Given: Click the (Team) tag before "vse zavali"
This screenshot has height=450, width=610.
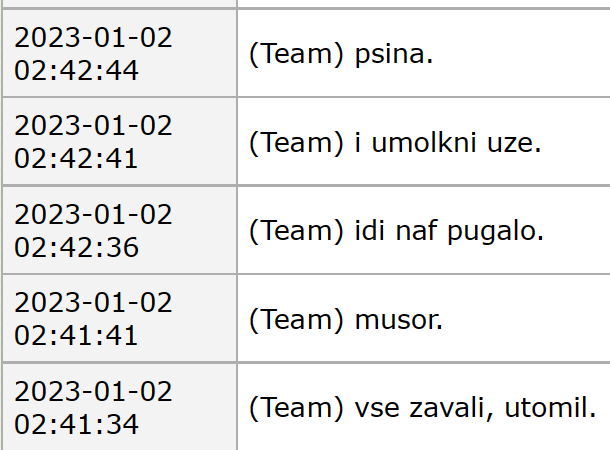Looking at the screenshot, I should (x=297, y=408).
